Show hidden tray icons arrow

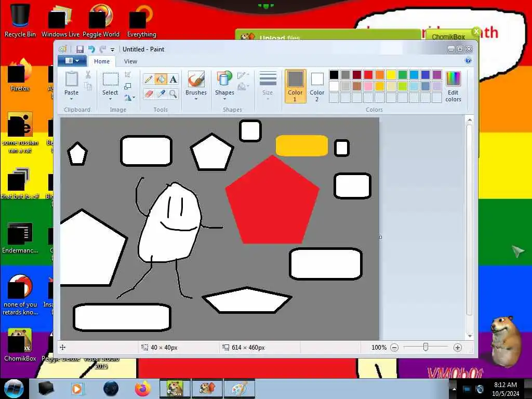[x=454, y=389]
